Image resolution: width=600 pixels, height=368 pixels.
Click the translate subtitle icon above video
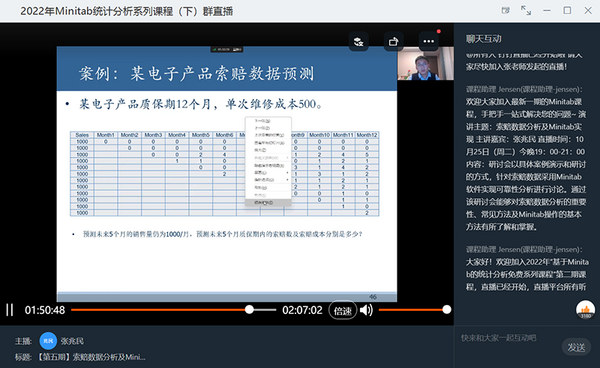pos(359,41)
